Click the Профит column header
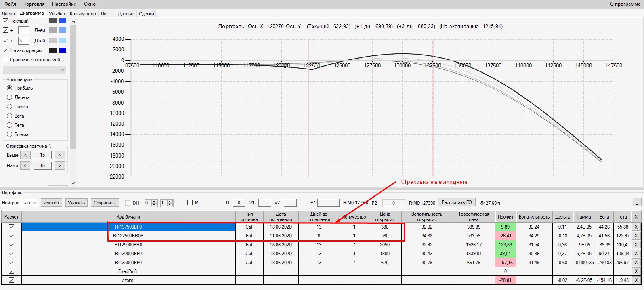This screenshot has height=290, width=644. pyautogui.click(x=506, y=217)
